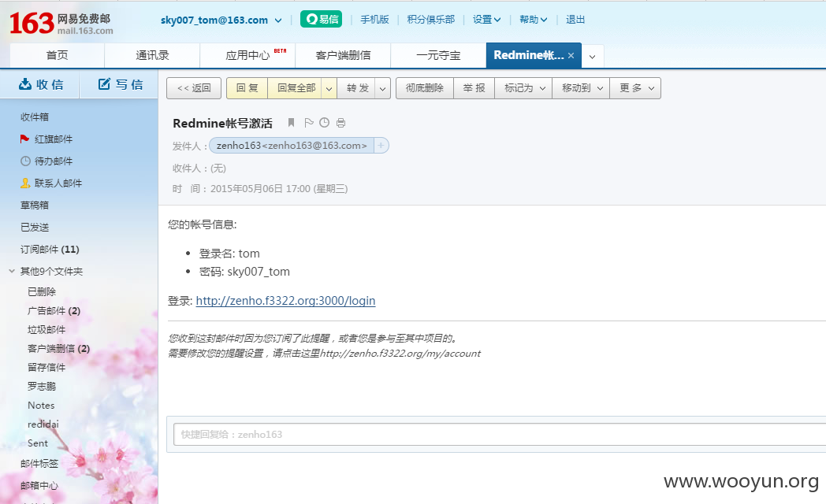Open the 订阅邮件 (11) folder
This screenshot has height=504, width=826.
(x=50, y=250)
